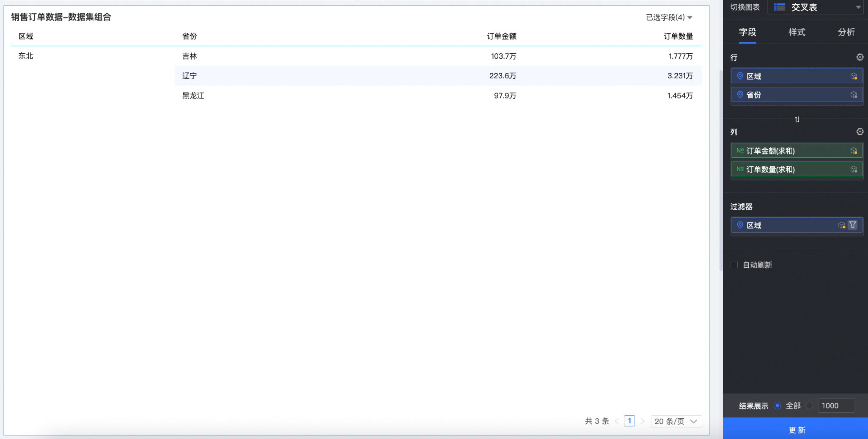Viewport: 868px width, 439px height.
Task: Switch to 样式 tab
Action: point(797,32)
